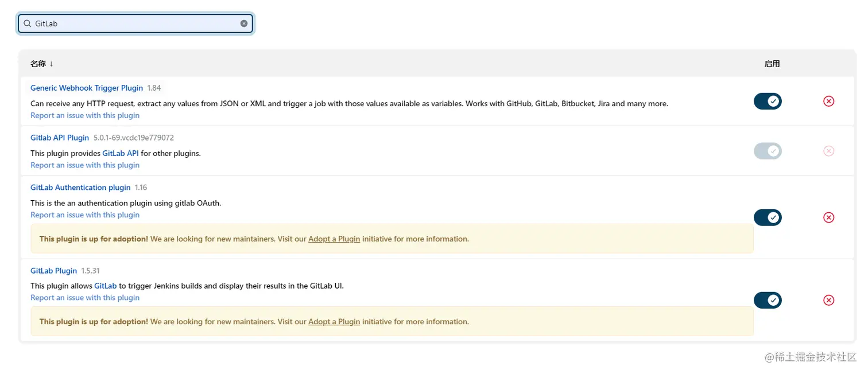Click GitLab API link in description
The image size is (868, 374).
click(x=121, y=154)
